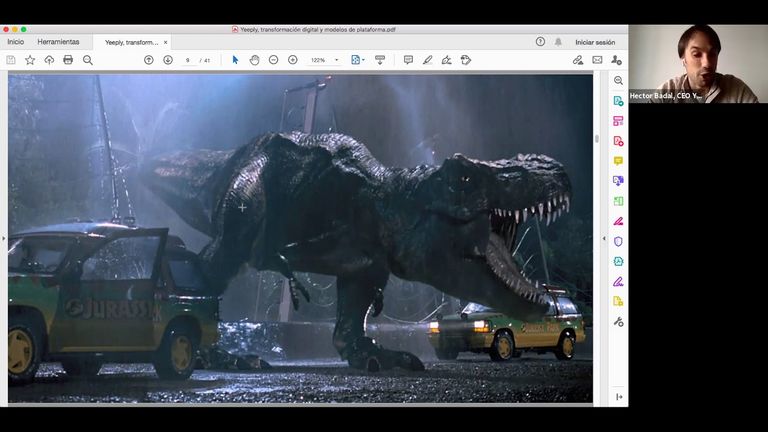Open the Herramientas tab

point(58,42)
